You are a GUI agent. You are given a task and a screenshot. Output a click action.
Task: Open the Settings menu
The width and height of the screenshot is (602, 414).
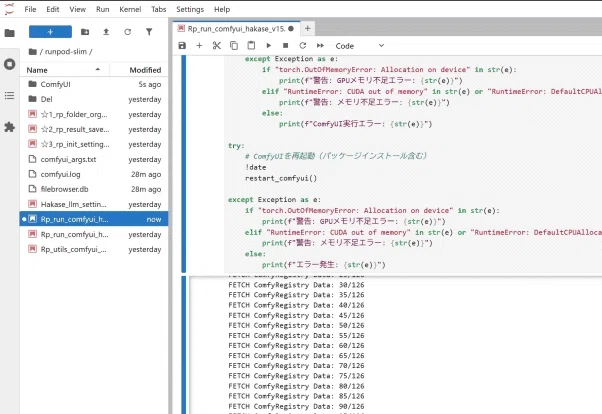(190, 9)
